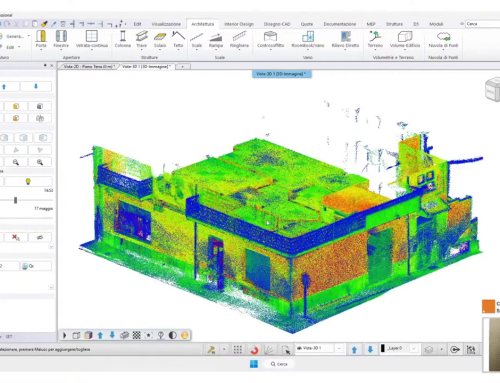This screenshot has width=500, height=383.
Task: Click the blue up arrow in status bar
Action: click(354, 350)
